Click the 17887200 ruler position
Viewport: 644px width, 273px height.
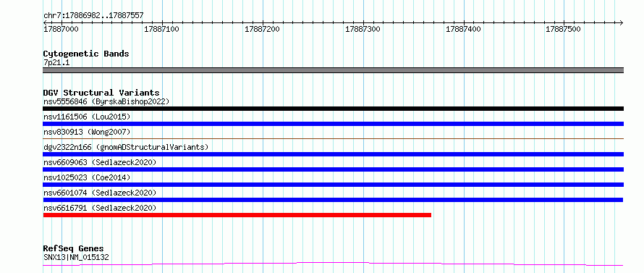click(262, 29)
